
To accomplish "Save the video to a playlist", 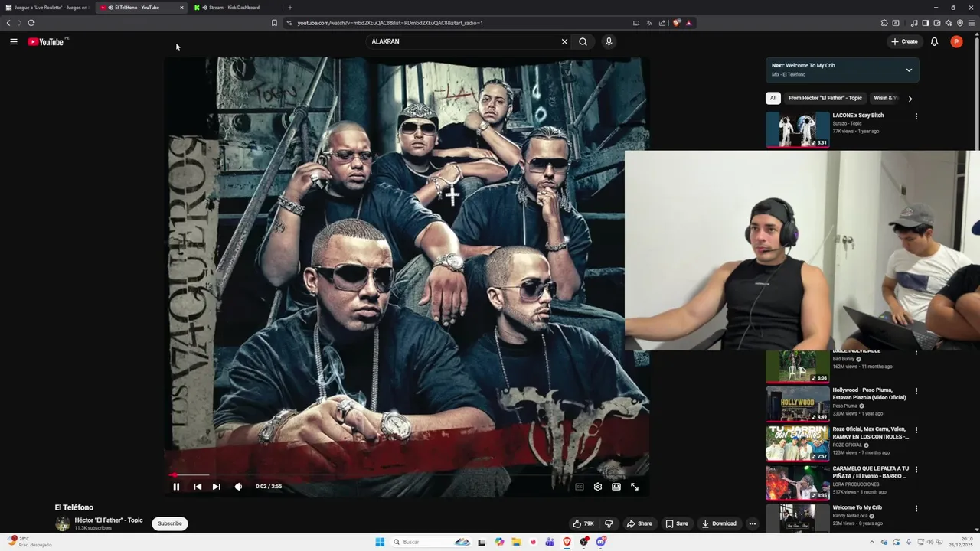I will point(677,523).
